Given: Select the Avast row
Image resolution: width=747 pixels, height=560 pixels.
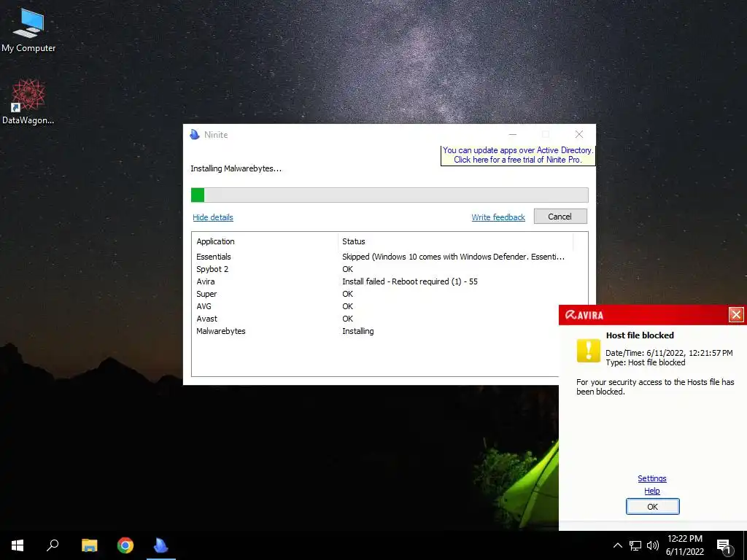Looking at the screenshot, I should pos(376,319).
